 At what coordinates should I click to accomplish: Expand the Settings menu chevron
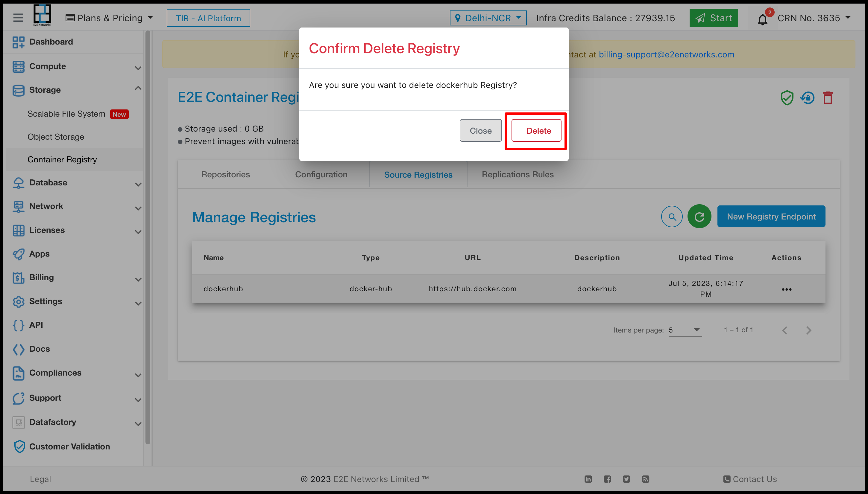pos(138,303)
